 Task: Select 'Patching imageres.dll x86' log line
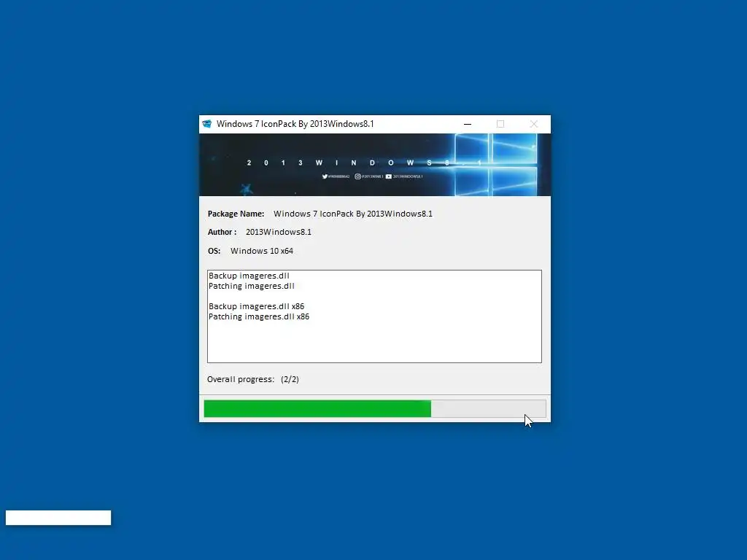[x=259, y=316]
